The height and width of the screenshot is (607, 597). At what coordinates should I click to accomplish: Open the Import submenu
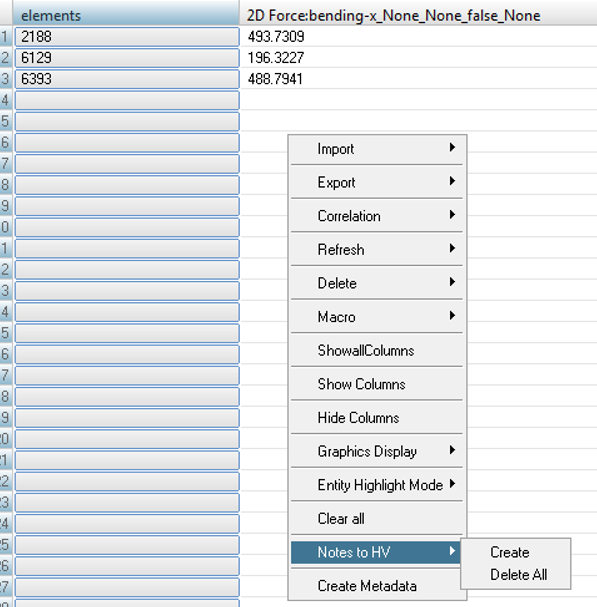[377, 149]
